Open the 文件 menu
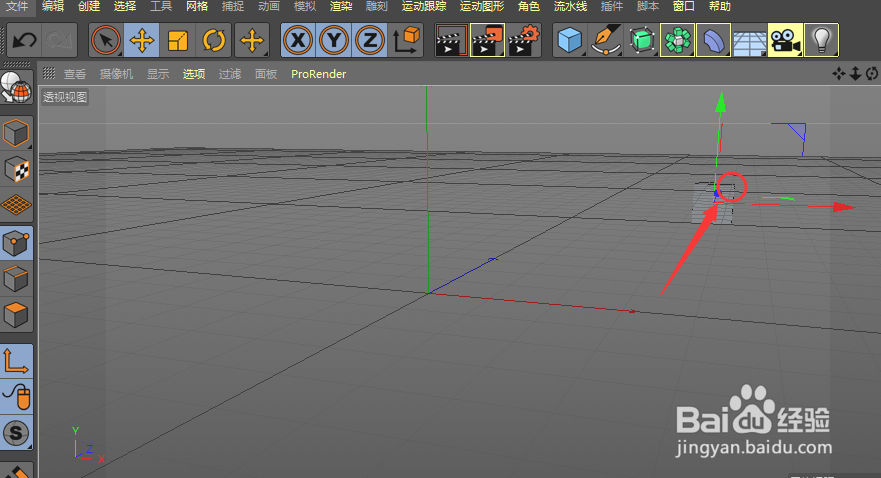Viewport: 881px width, 478px height. [x=16, y=6]
